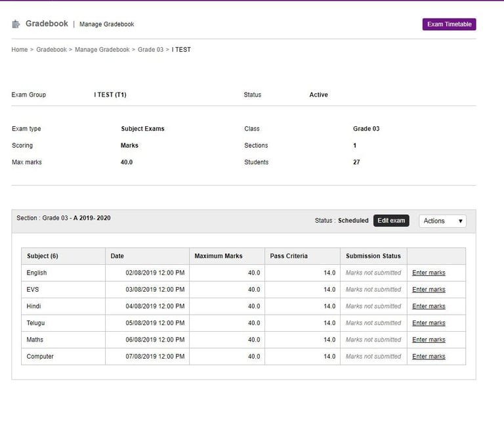Select the Max marks value 40.0
This screenshot has width=504, height=425.
[x=127, y=162]
